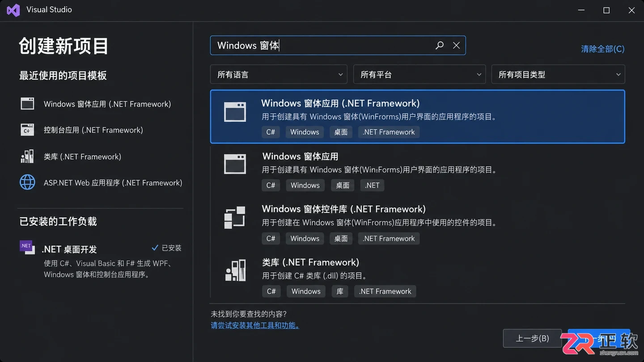Click the recent 控制台应用 console icon

tap(27, 130)
